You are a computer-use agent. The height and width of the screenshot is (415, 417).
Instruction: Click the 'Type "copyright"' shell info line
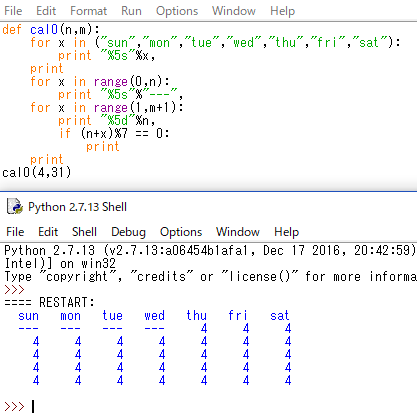pyautogui.click(x=210, y=276)
